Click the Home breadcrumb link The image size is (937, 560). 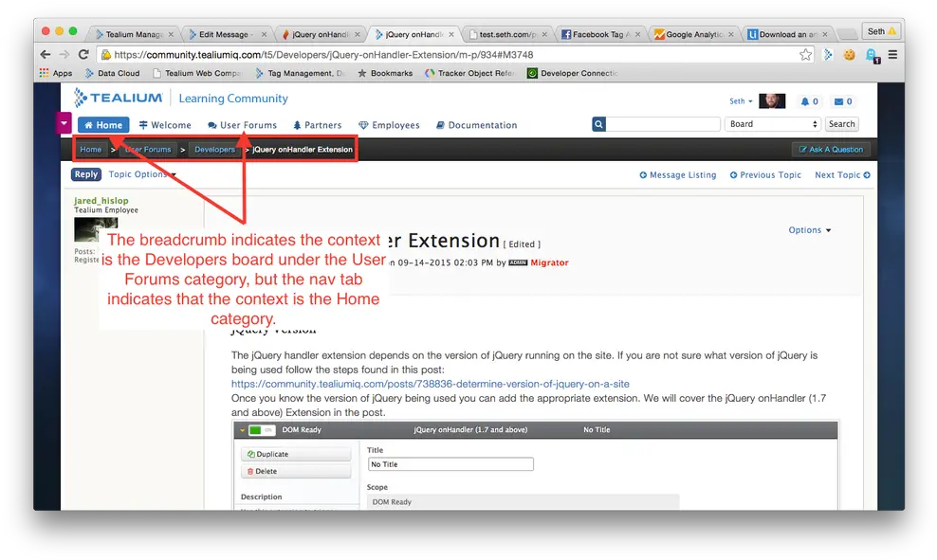91,150
